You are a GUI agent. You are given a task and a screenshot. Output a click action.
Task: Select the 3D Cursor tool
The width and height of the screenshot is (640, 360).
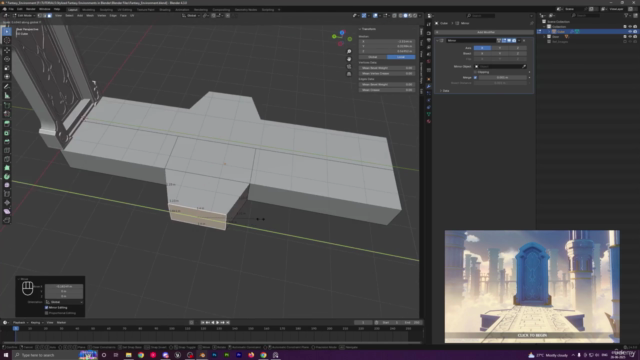pos(7,40)
